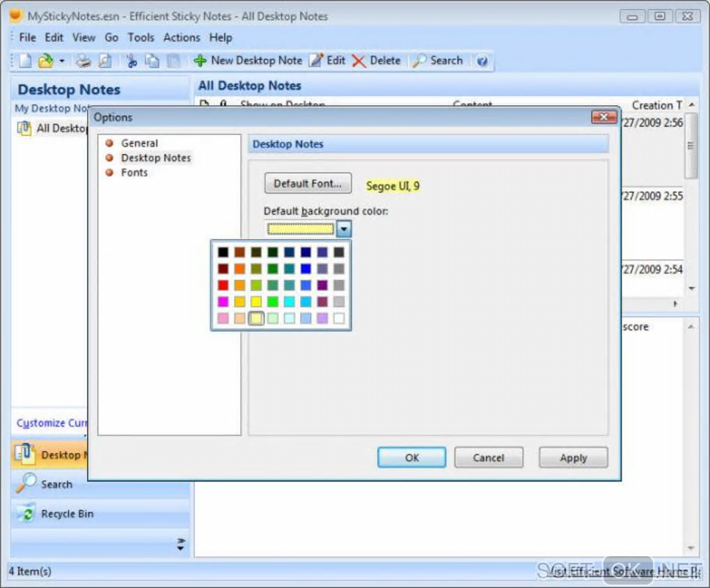This screenshot has width=710, height=588.
Task: Open the Go menu
Action: point(111,38)
